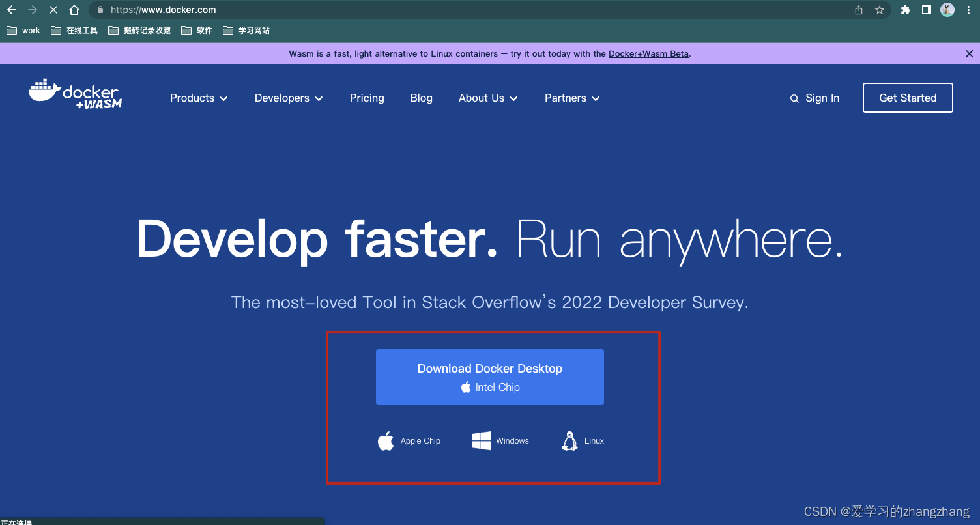
Task: Open the user profile avatar
Action: point(947,10)
